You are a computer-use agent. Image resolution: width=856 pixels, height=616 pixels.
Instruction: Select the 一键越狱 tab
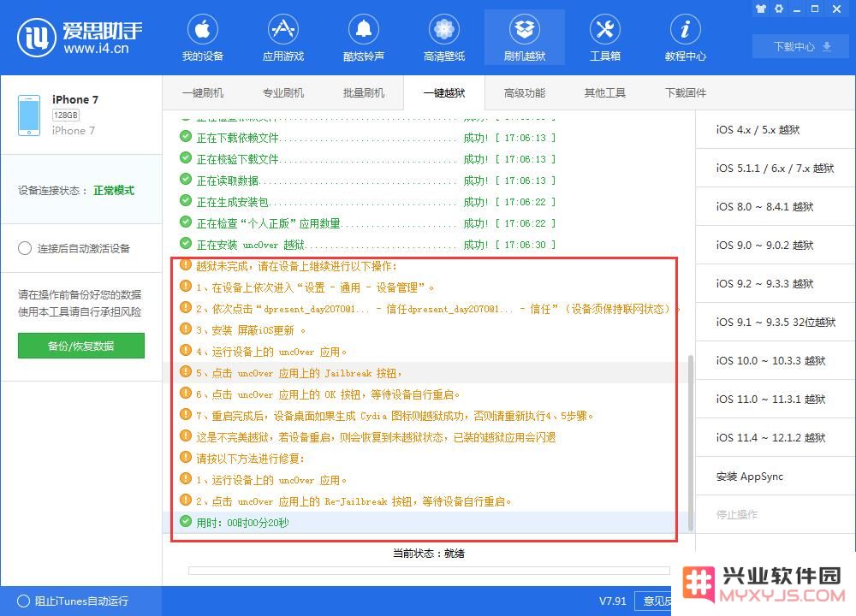tap(443, 92)
